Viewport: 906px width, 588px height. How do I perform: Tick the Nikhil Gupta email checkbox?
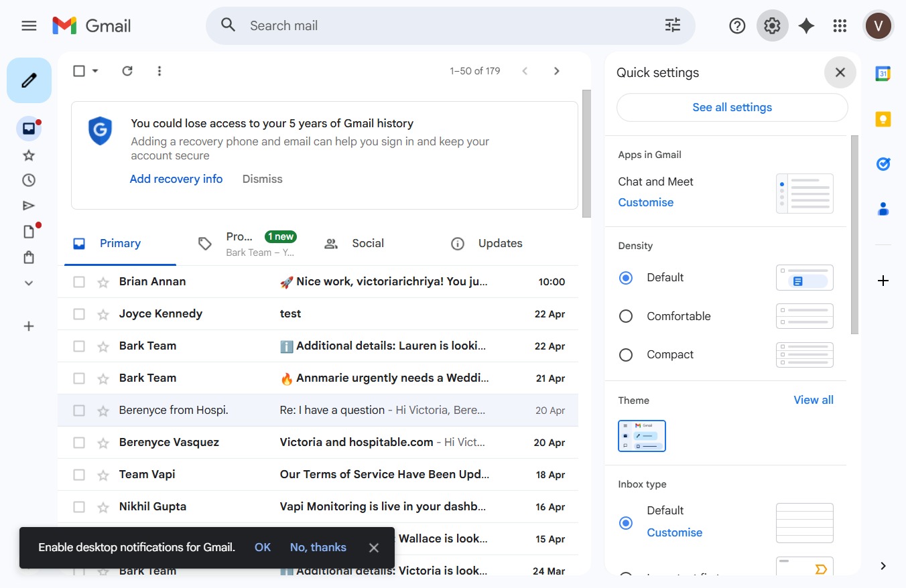79,507
